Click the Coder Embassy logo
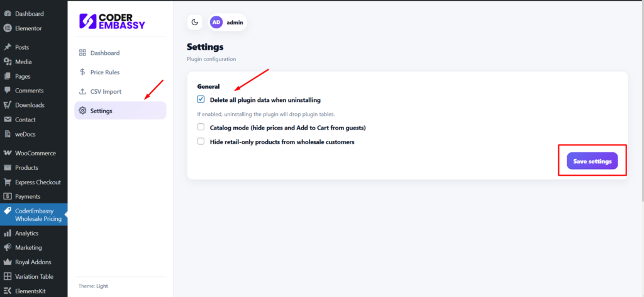Image resolution: width=644 pixels, height=297 pixels. [113, 21]
